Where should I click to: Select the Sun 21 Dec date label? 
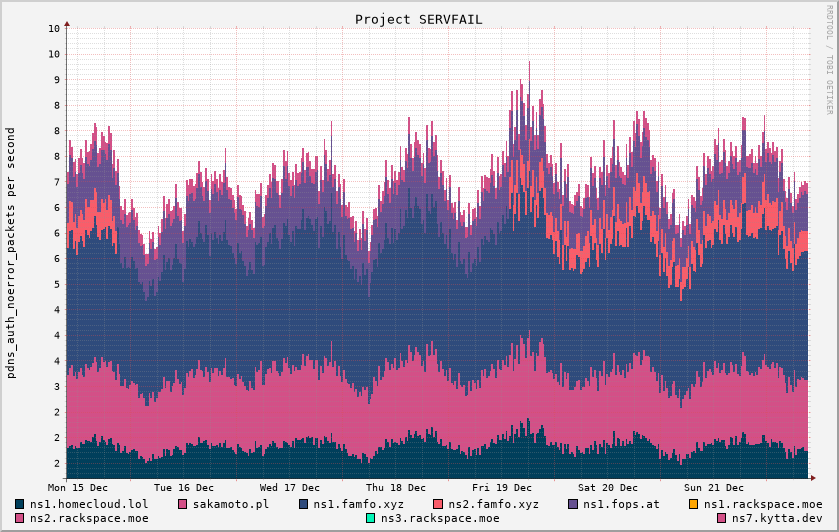click(714, 488)
